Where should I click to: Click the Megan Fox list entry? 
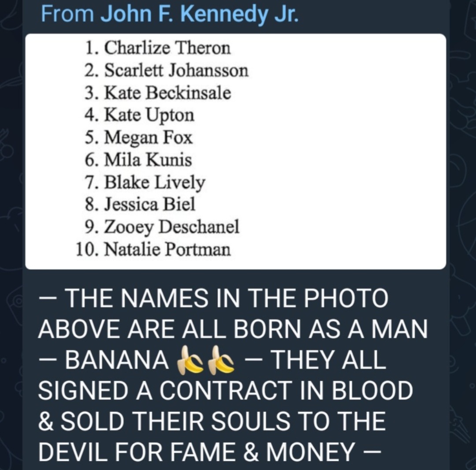(148, 137)
